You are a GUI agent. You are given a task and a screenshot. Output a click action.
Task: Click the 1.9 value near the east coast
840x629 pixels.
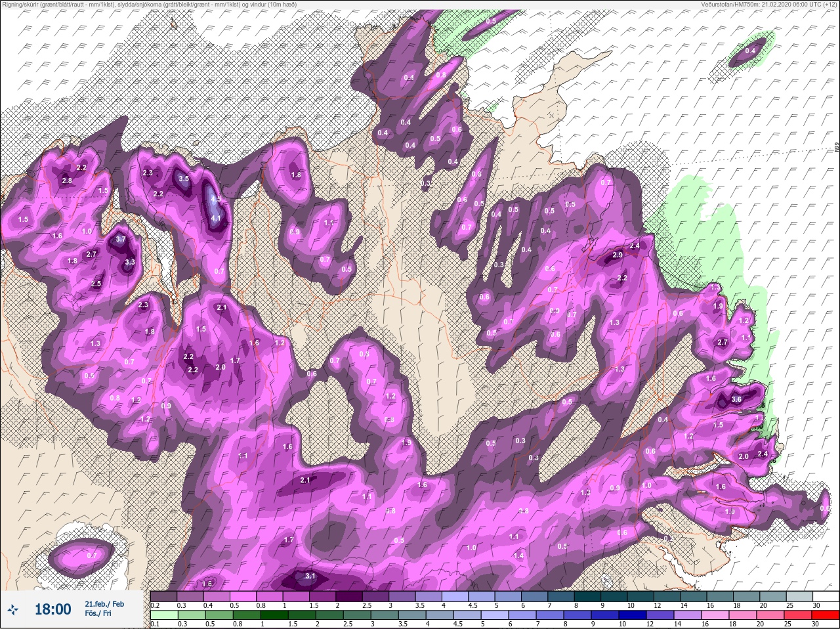coord(718,306)
